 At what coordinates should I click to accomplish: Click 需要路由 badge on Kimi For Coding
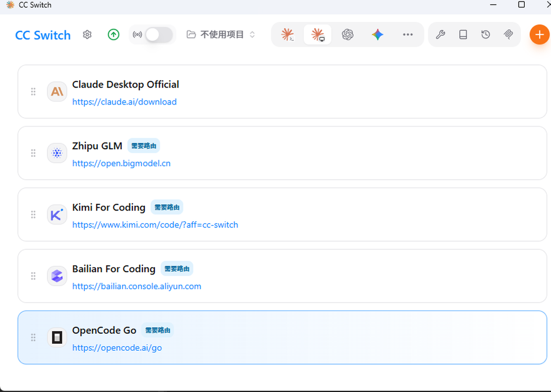pos(167,207)
